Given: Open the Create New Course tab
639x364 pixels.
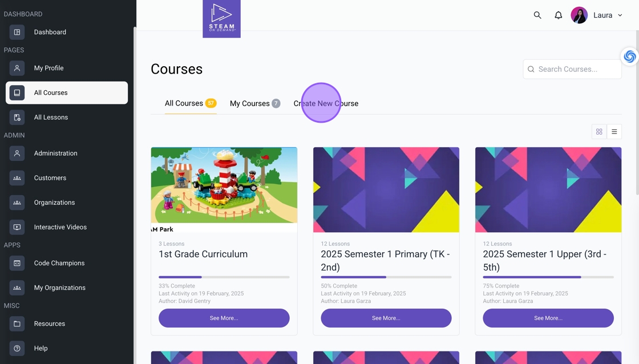Looking at the screenshot, I should click(326, 103).
